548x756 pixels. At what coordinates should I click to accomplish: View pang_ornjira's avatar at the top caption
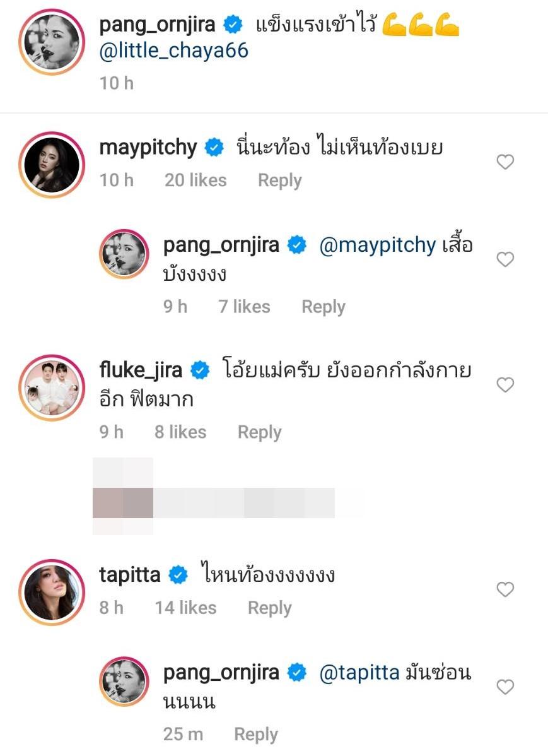[52, 42]
